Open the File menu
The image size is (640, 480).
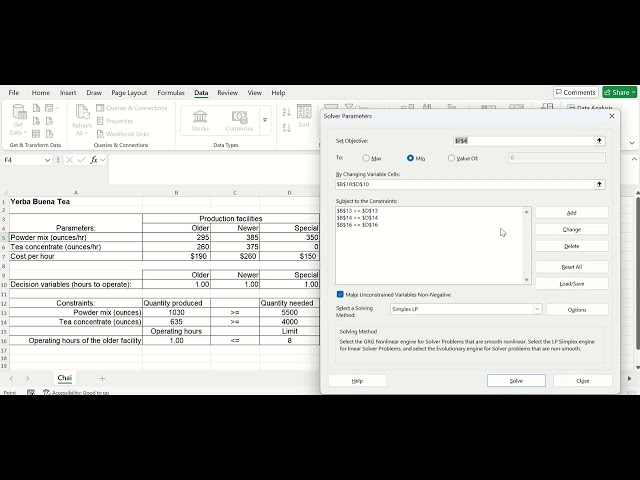[14, 93]
